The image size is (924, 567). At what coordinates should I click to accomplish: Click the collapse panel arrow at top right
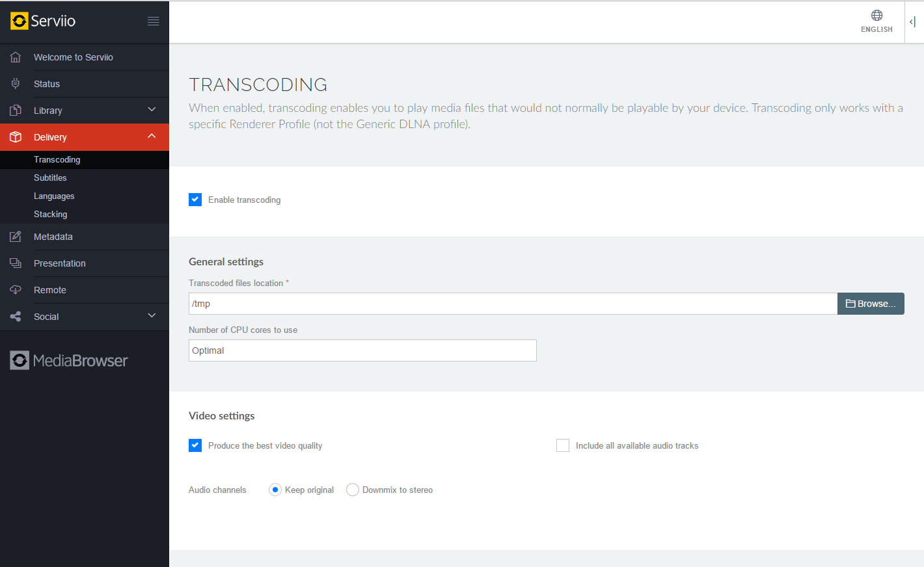913,22
